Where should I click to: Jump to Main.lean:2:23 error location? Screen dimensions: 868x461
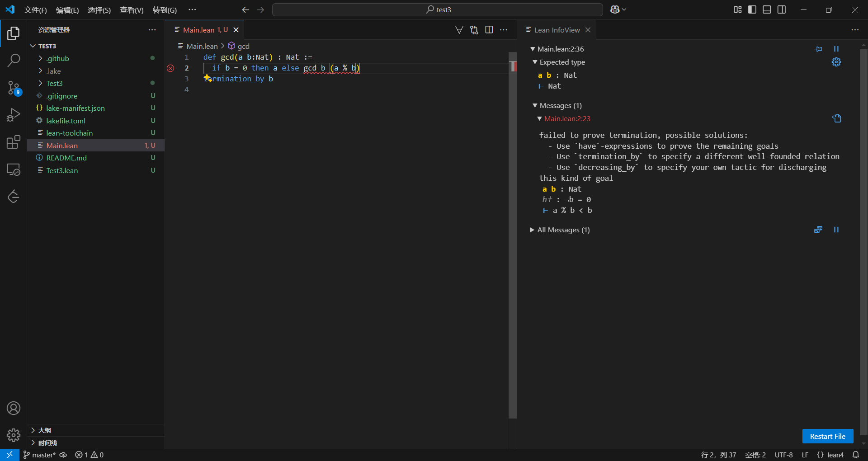567,118
